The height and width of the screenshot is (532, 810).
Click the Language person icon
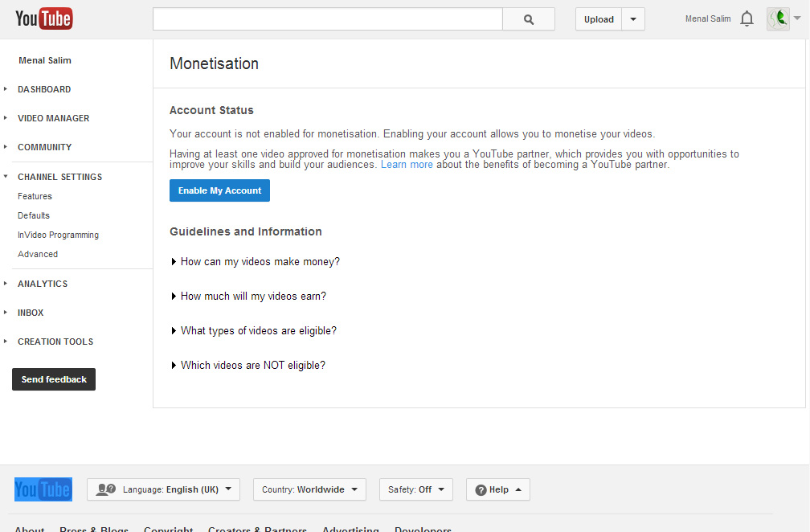tap(105, 489)
